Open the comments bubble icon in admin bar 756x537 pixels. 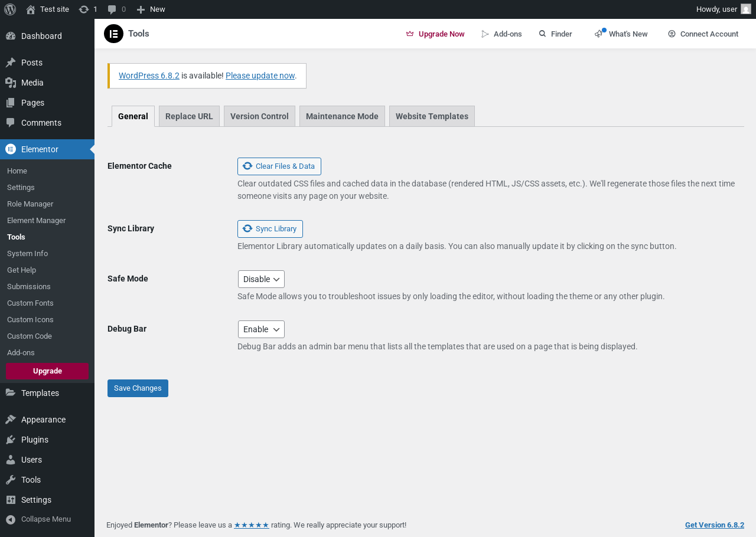click(112, 9)
